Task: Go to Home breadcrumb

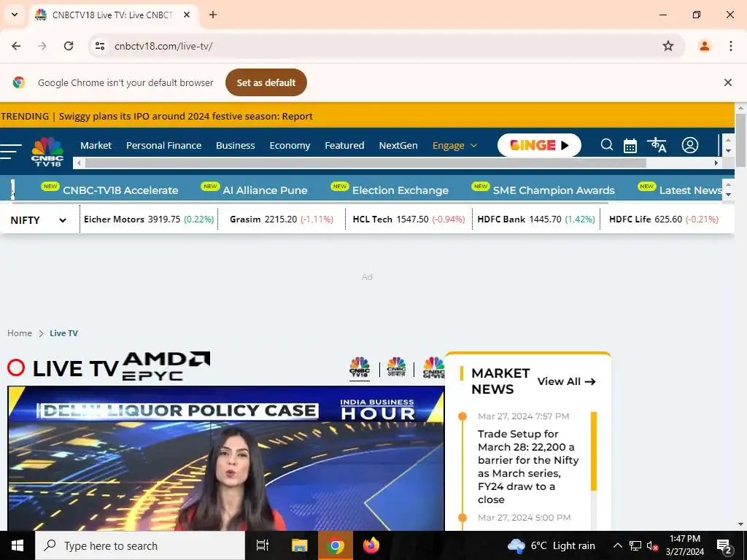Action: click(20, 332)
